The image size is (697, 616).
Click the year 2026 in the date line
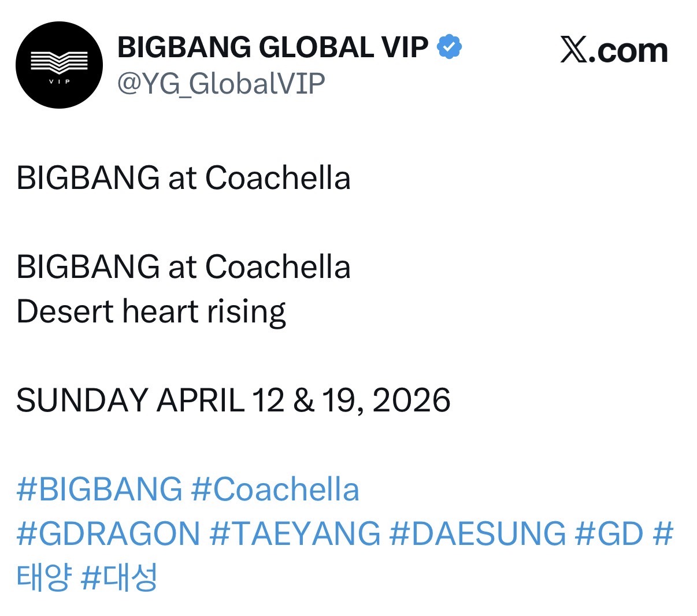(411, 400)
